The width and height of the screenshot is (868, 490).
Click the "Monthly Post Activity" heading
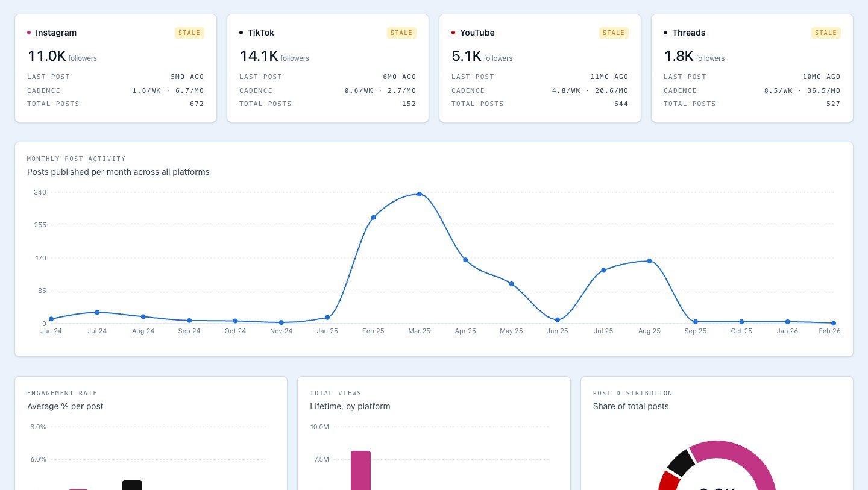click(x=77, y=159)
